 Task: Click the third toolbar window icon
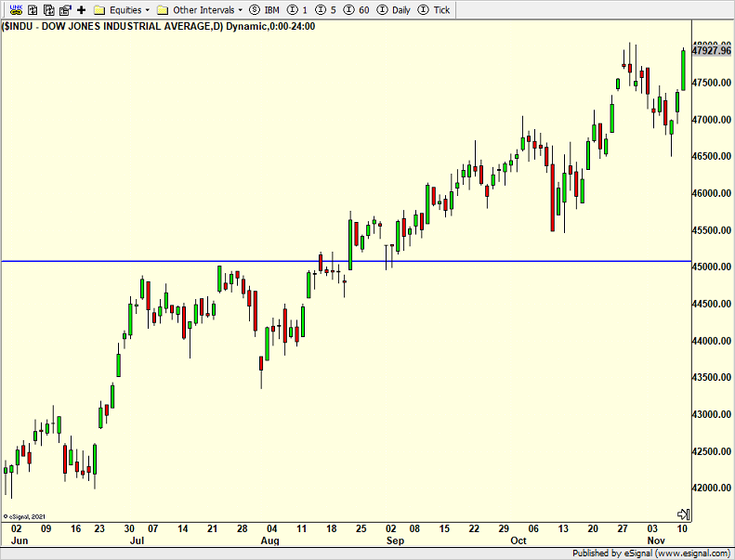point(48,9)
